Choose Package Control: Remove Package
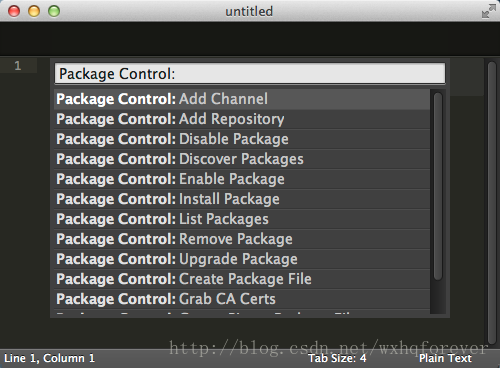 click(x=242, y=239)
